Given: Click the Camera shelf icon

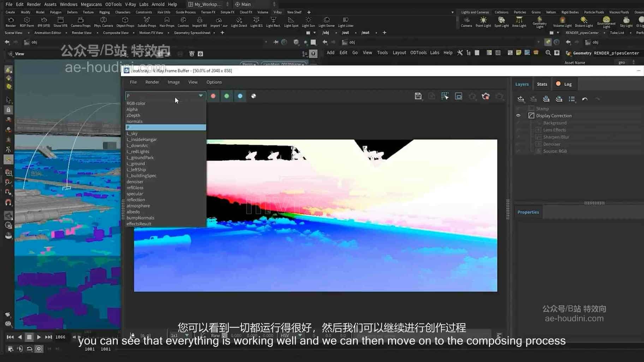Looking at the screenshot, I should 466,22.
